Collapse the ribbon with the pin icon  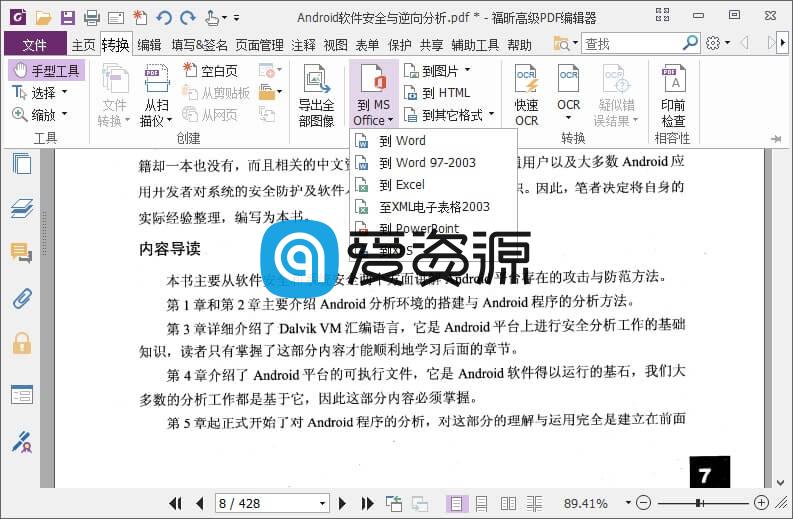point(776,139)
